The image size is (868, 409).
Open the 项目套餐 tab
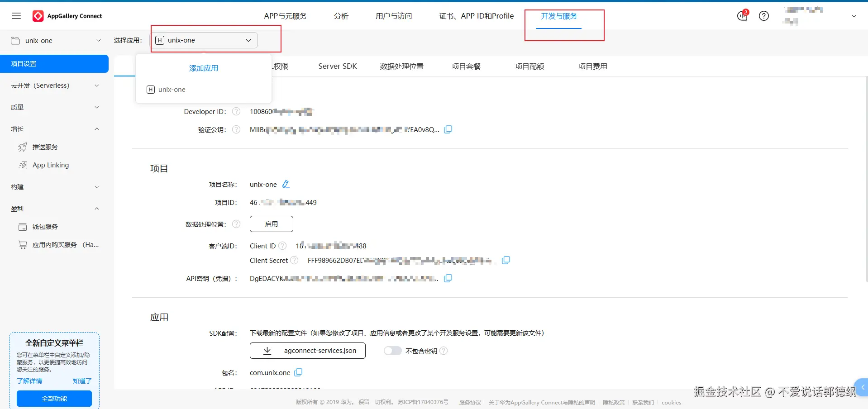point(466,66)
